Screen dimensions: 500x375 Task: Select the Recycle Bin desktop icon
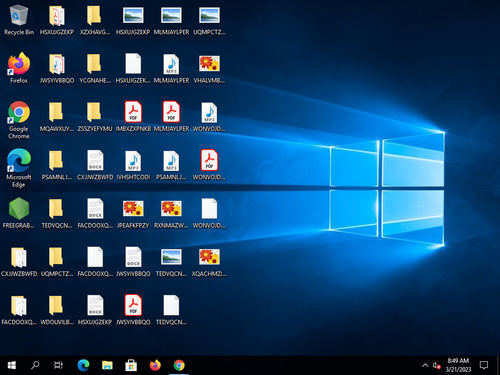point(19,20)
